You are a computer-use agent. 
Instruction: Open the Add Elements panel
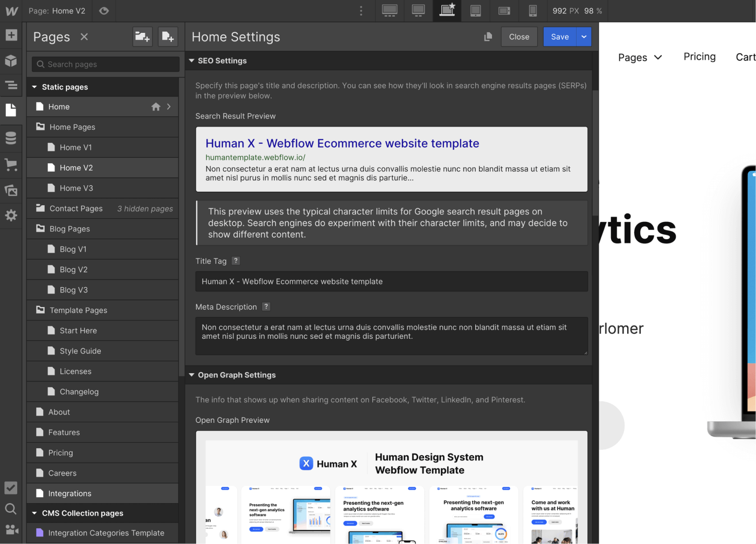click(x=11, y=35)
